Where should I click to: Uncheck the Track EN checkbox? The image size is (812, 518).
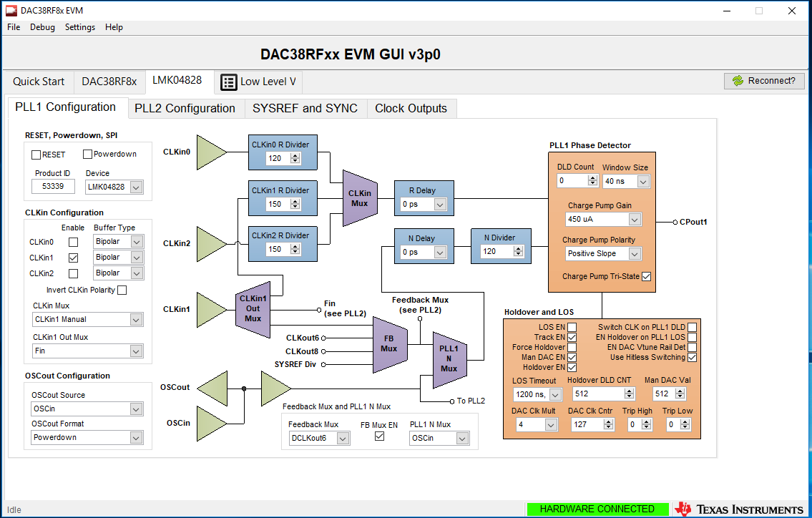click(x=572, y=337)
